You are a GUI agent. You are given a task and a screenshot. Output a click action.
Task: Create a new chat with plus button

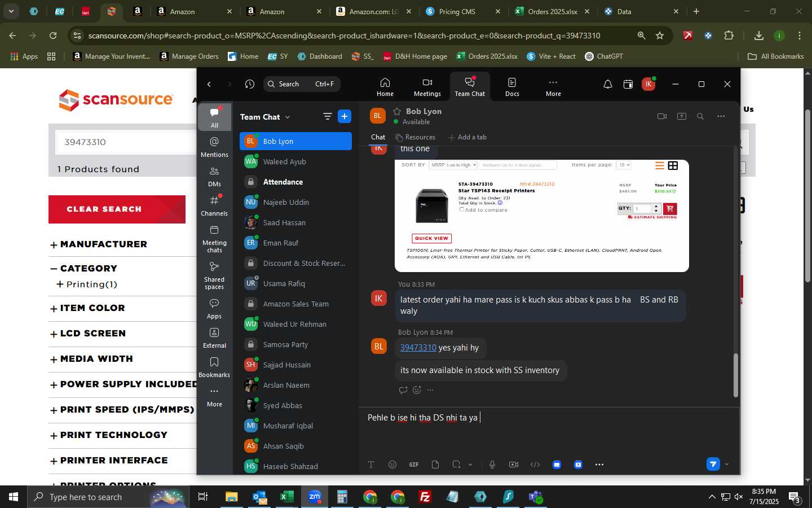pyautogui.click(x=345, y=116)
